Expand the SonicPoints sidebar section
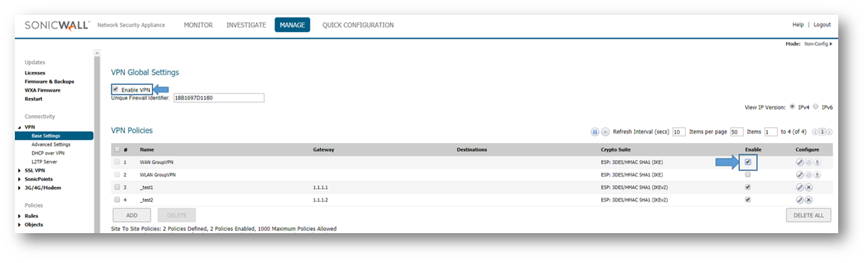 tap(19, 179)
